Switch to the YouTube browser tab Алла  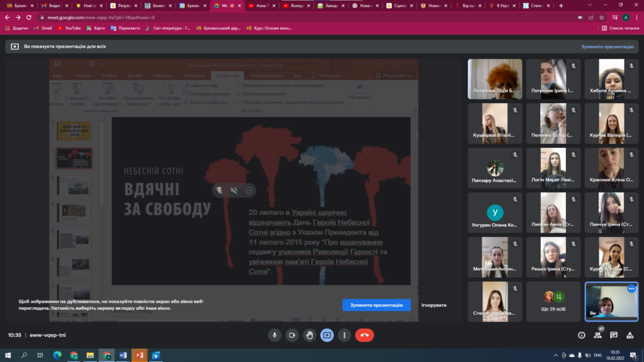[260, 5]
